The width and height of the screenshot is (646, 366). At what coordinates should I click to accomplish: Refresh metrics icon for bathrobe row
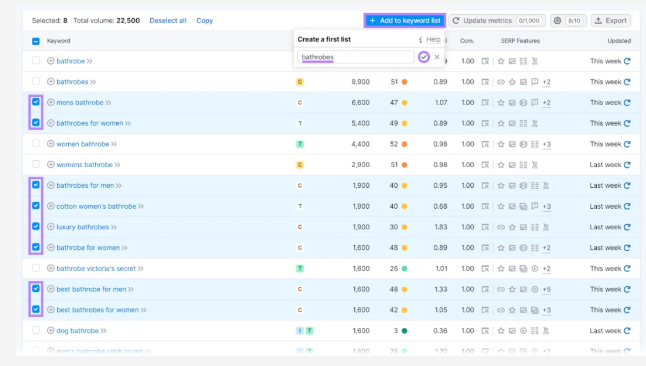(627, 61)
